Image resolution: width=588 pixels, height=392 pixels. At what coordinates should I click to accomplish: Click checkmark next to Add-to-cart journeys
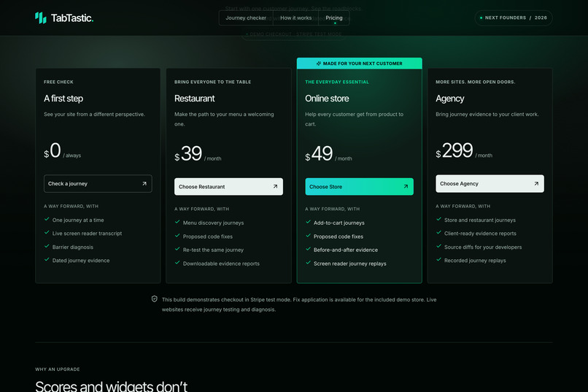tap(309, 222)
